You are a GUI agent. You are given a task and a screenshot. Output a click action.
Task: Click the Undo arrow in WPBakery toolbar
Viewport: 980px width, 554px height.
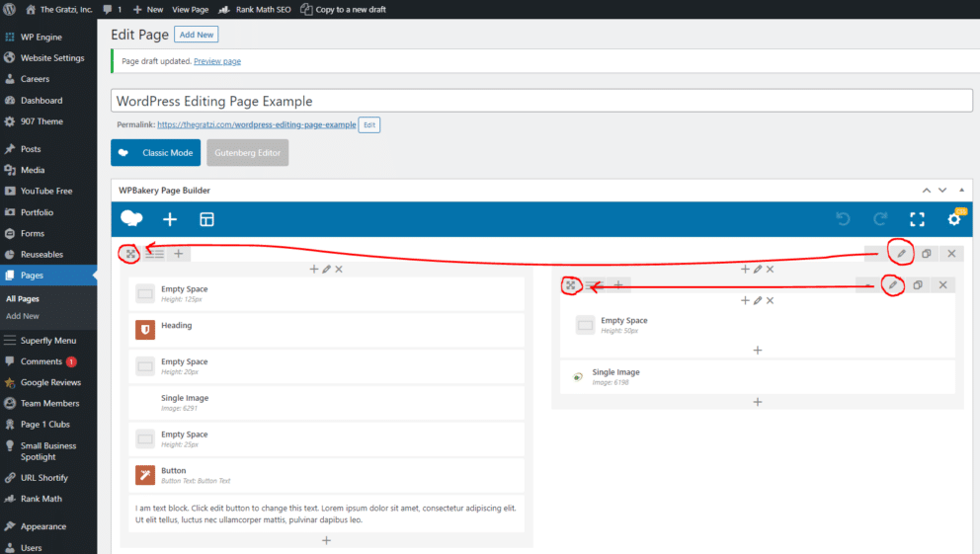[842, 219]
